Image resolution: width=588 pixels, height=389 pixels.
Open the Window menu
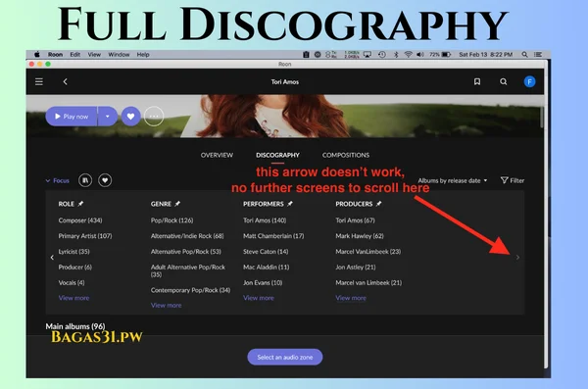[119, 55]
